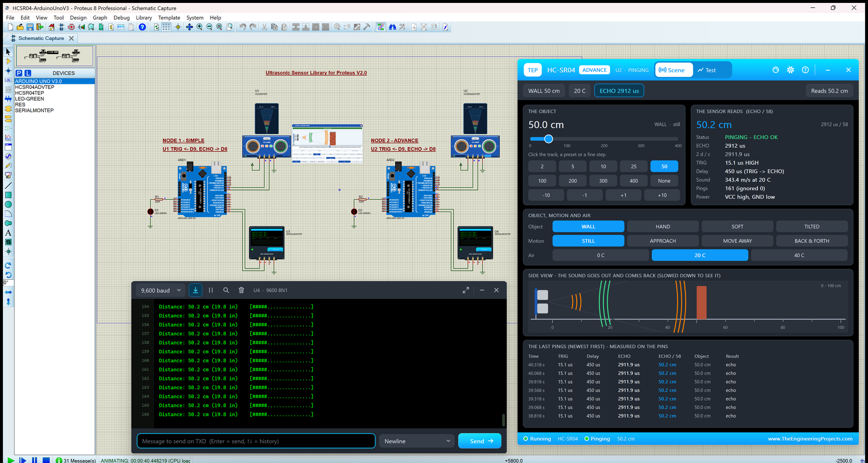This screenshot has width=868, height=463.
Task: Click the +10 fine step button
Action: click(x=662, y=195)
